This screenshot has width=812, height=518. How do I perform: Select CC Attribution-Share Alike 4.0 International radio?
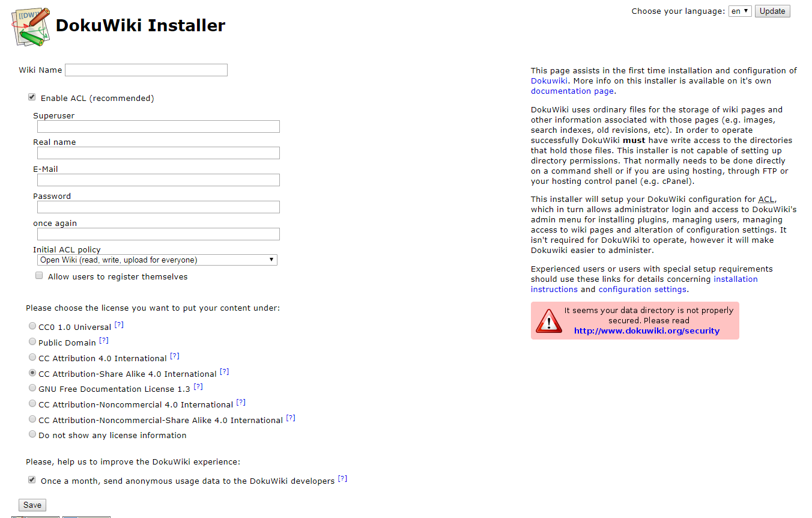[x=32, y=373]
